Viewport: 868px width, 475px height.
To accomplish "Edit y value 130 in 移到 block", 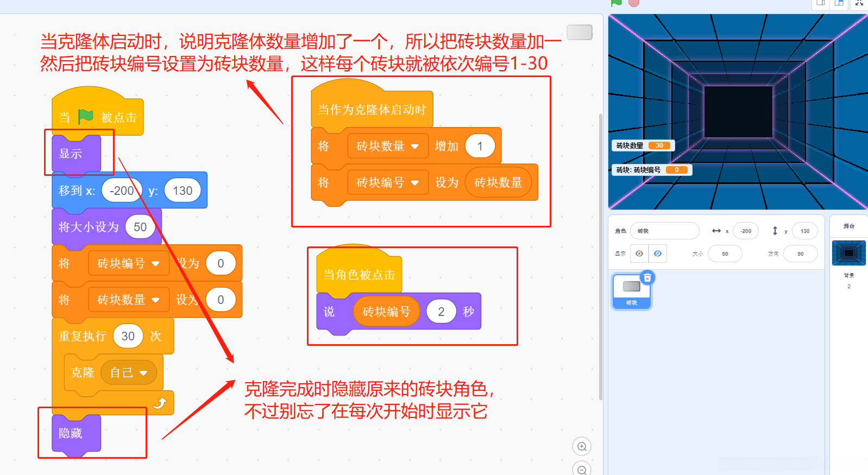I will point(183,191).
